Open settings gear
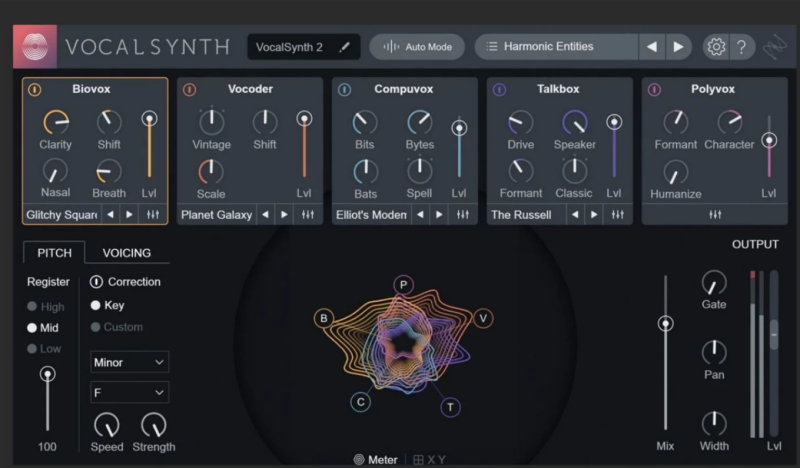800x468 pixels. pyautogui.click(x=716, y=47)
